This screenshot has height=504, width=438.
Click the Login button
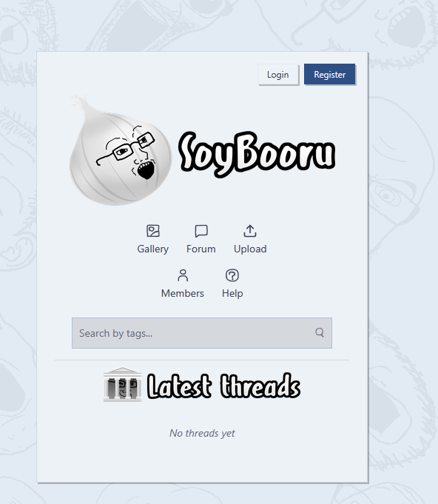(278, 75)
